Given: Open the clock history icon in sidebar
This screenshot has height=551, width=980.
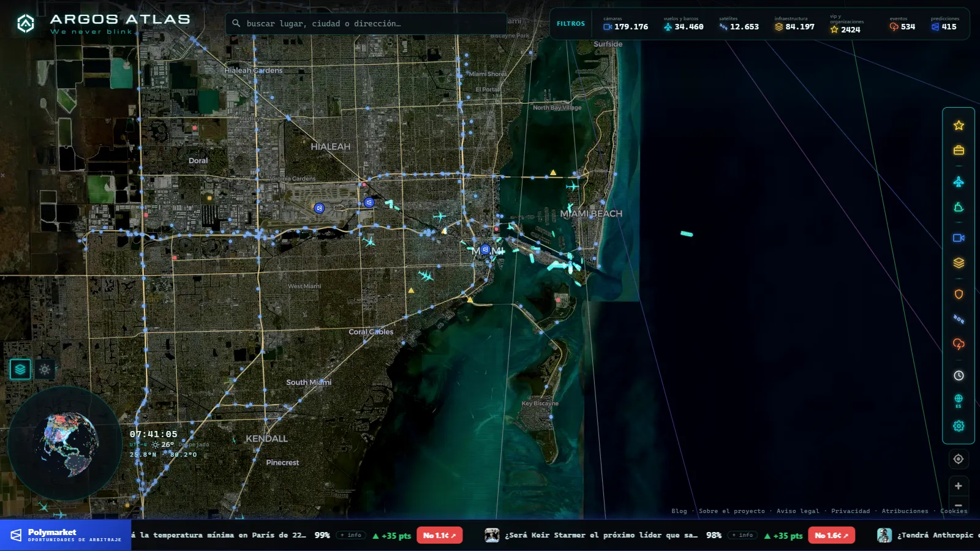Looking at the screenshot, I should coord(959,375).
